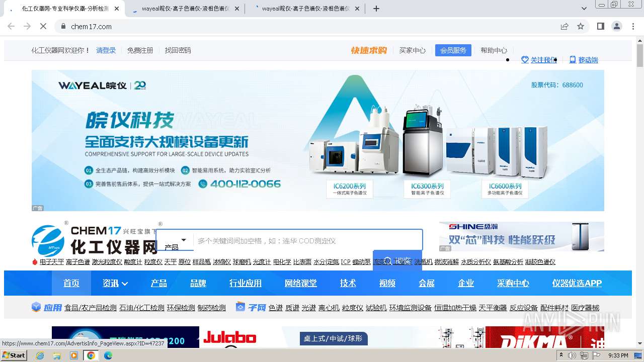
Task: Open 快速求购 quick purchase link
Action: [369, 50]
